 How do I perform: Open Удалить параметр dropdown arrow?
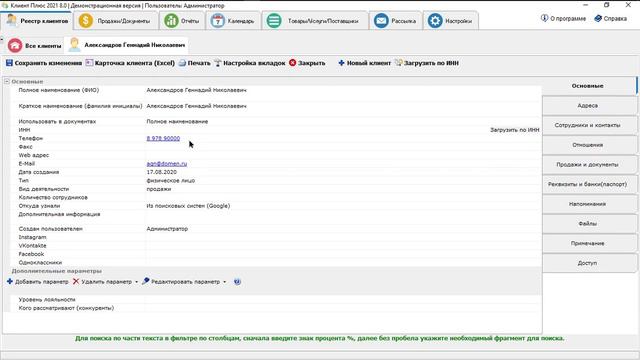pos(136,282)
